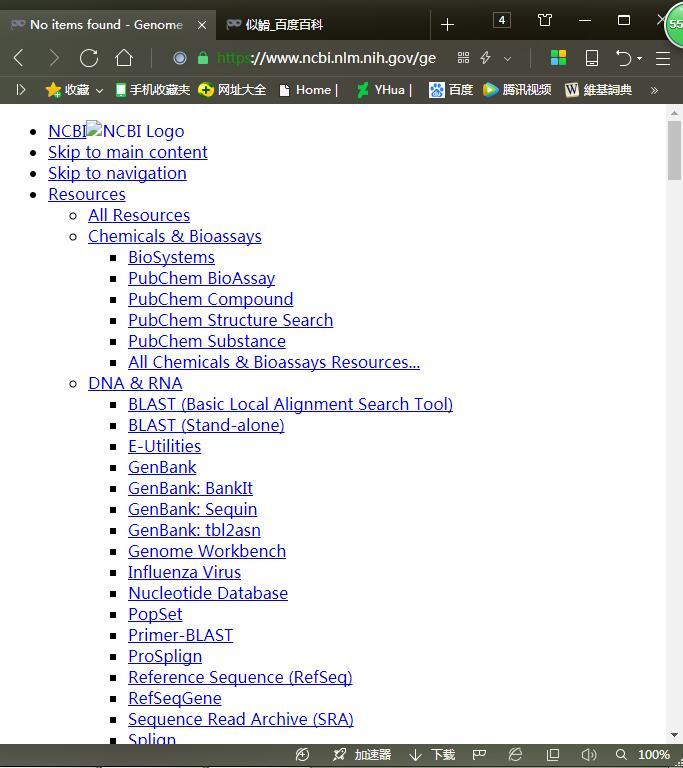
Task: Open the hamburger main menu
Action: pos(663,58)
